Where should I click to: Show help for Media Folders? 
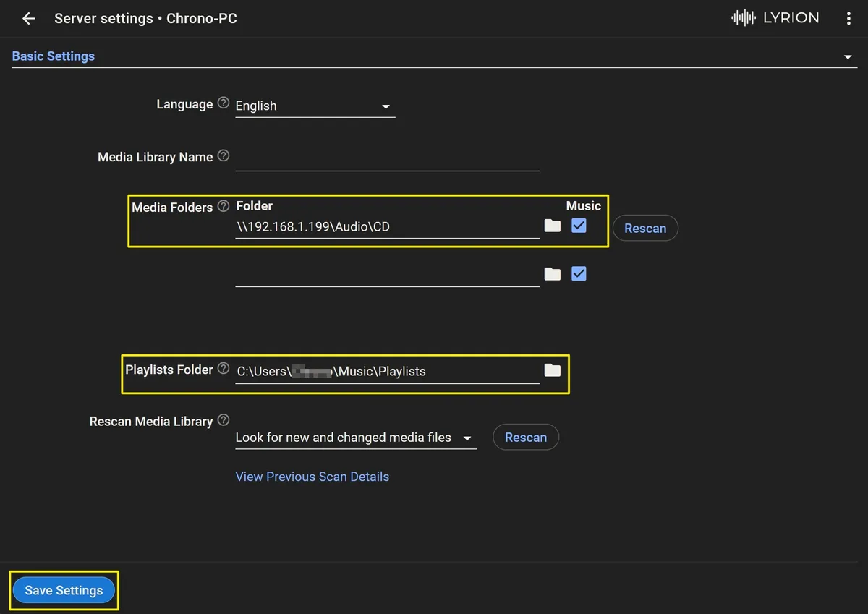pos(224,206)
